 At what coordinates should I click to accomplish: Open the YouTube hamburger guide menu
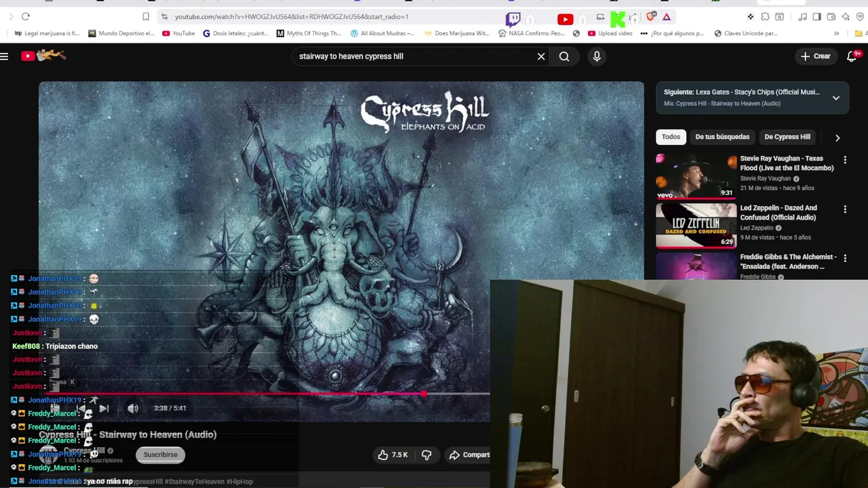(x=4, y=56)
